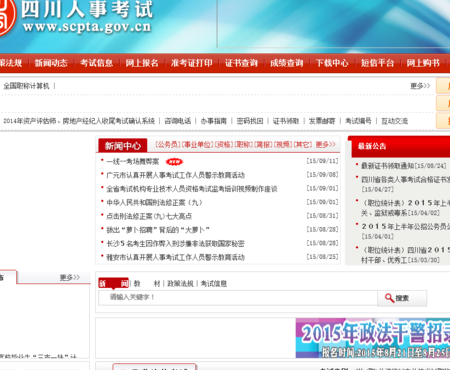Open the "萝卜招聘" news item
The height and width of the screenshot is (370, 450).
(x=158, y=230)
